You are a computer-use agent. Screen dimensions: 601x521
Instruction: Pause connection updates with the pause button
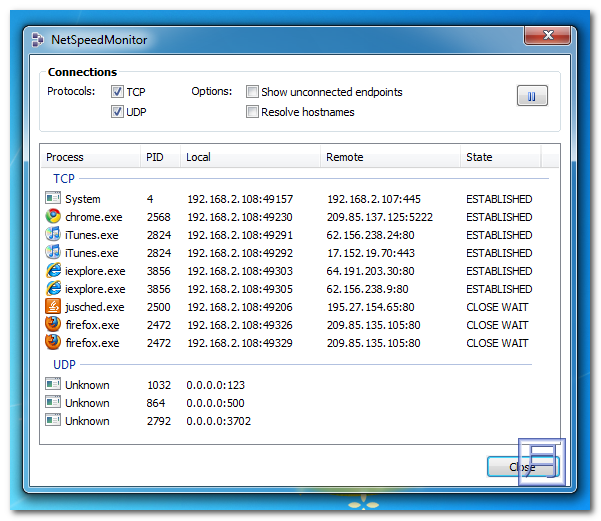tap(532, 96)
